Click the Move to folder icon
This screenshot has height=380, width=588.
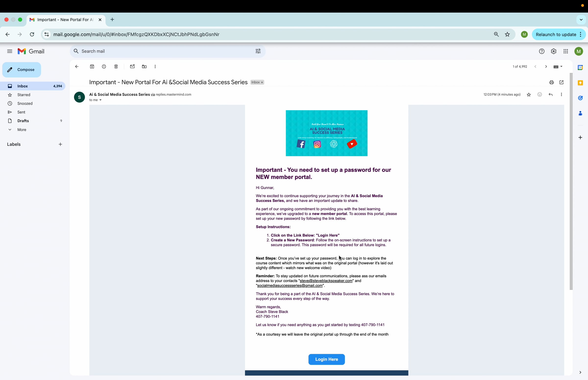click(144, 67)
